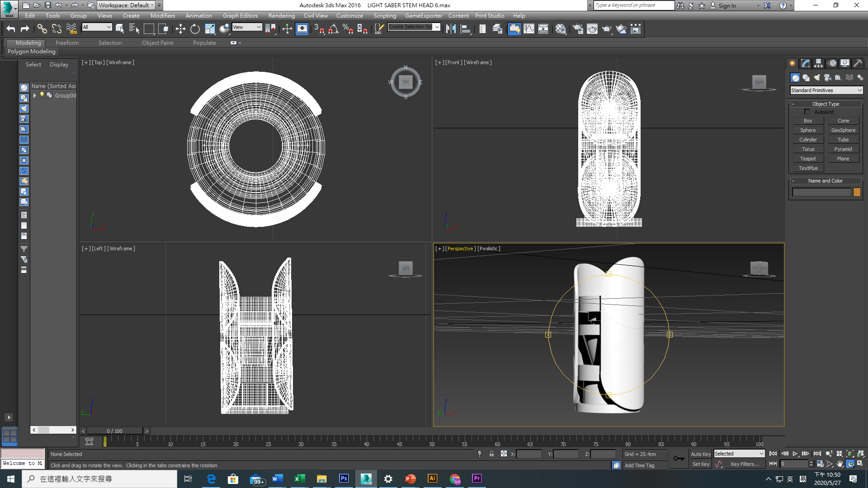Viewport: 868px width, 488px height.
Task: Switch Create panel to Lights category
Action: [x=817, y=78]
